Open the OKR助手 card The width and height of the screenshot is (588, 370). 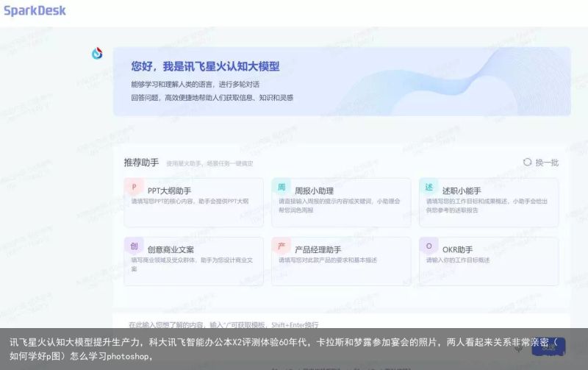click(488, 262)
